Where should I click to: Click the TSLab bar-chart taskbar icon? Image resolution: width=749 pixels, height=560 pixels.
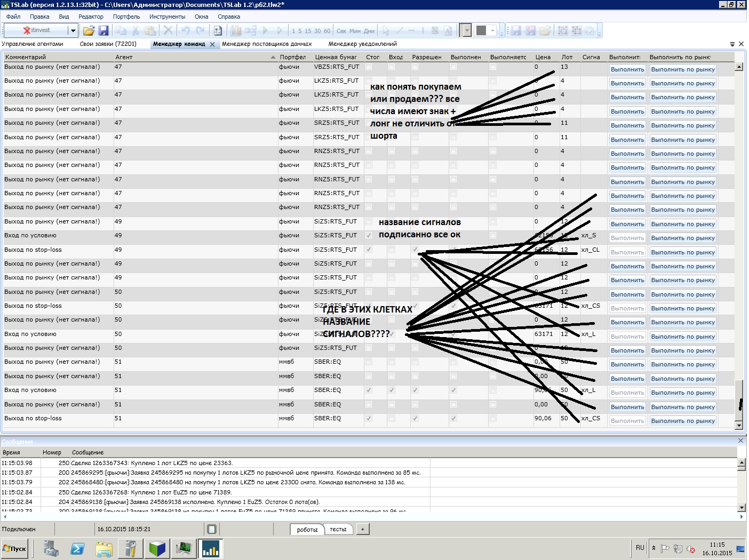[x=211, y=548]
